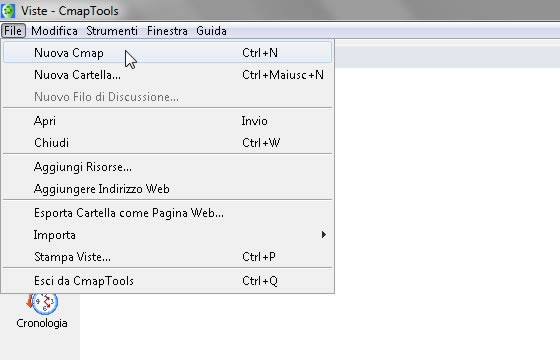Choose Aggiungi Risorse... option

click(x=168, y=167)
